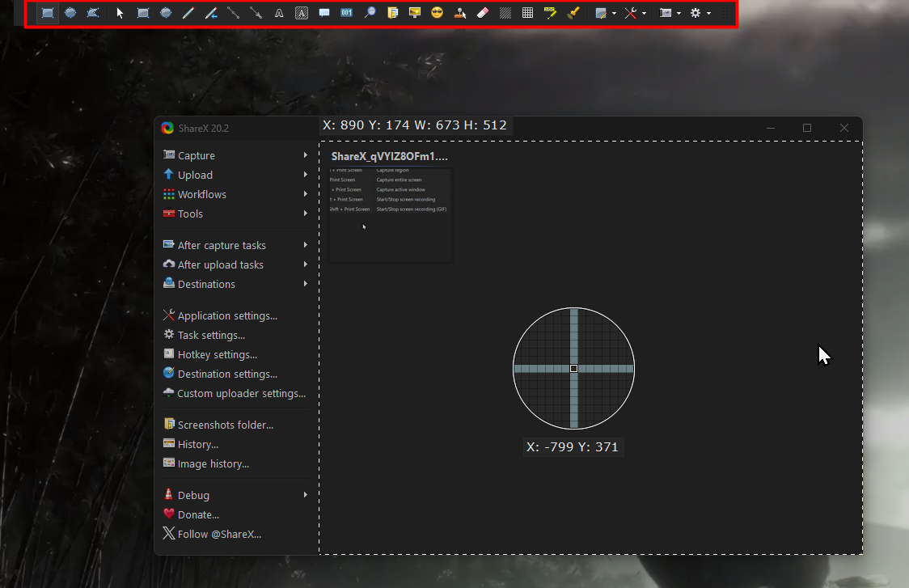The width and height of the screenshot is (909, 588).
Task: Select the freehand region capture tool
Action: pos(93,13)
